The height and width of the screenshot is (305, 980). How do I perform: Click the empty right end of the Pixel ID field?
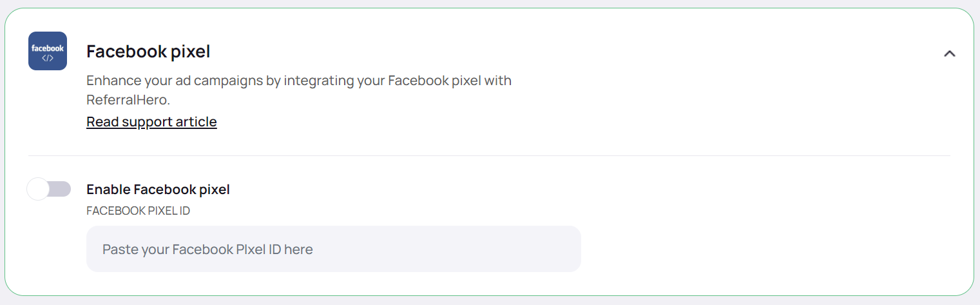point(541,249)
